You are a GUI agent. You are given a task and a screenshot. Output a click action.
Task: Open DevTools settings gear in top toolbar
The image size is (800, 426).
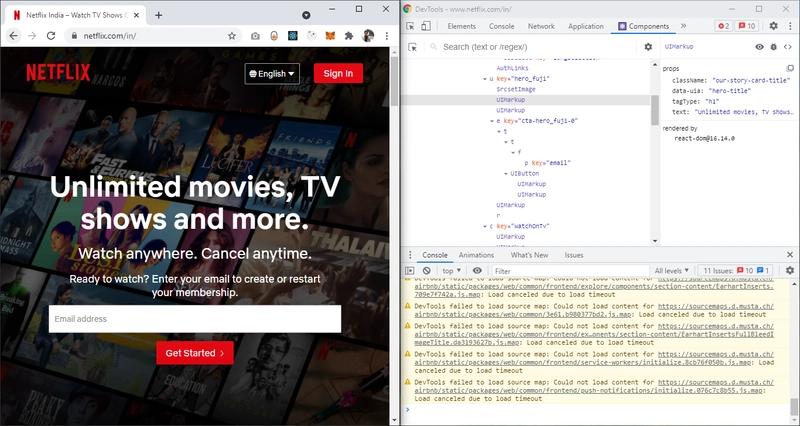click(x=773, y=26)
